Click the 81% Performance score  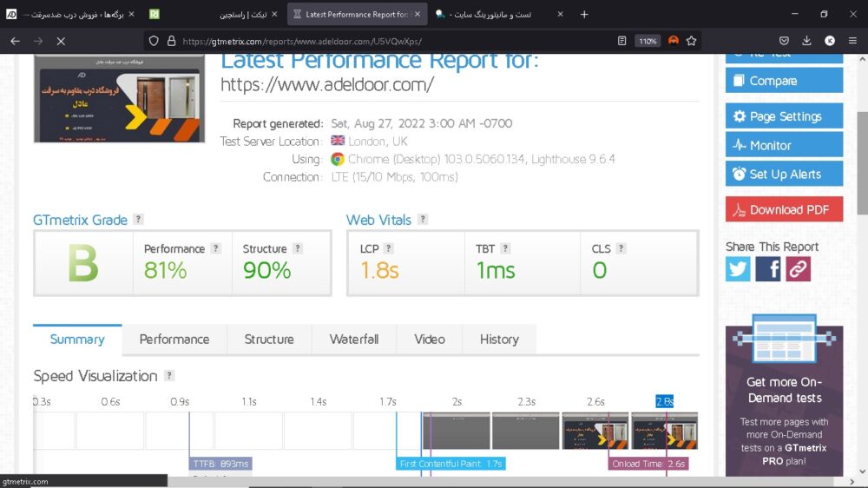point(165,270)
